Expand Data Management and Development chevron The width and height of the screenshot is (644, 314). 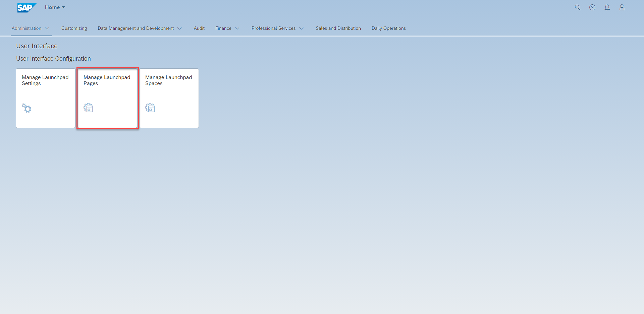[179, 28]
